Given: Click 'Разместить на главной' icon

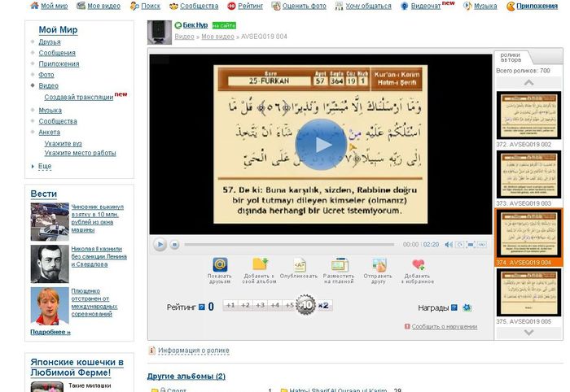Looking at the screenshot, I should tap(340, 264).
